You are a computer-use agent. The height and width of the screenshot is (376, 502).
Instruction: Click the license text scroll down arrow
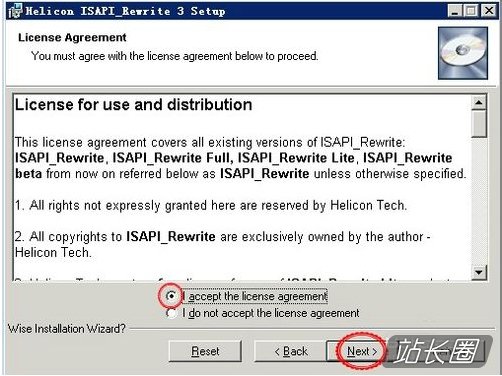click(479, 273)
